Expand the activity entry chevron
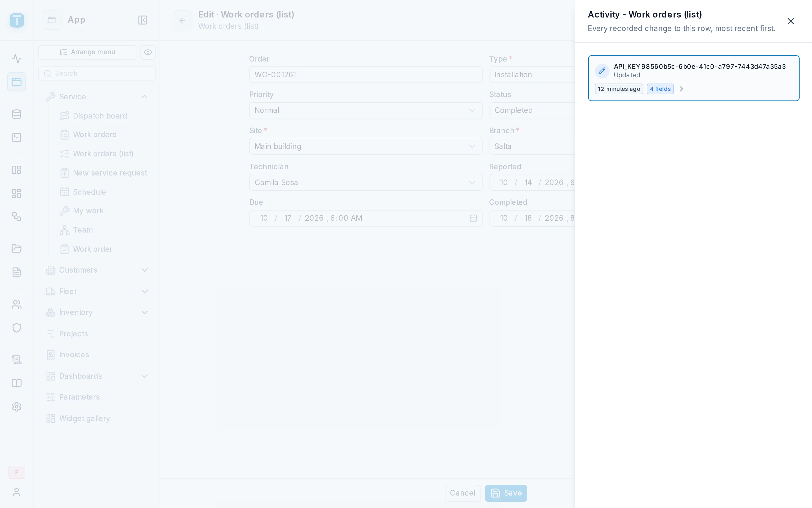This screenshot has height=508, width=812. point(681,89)
